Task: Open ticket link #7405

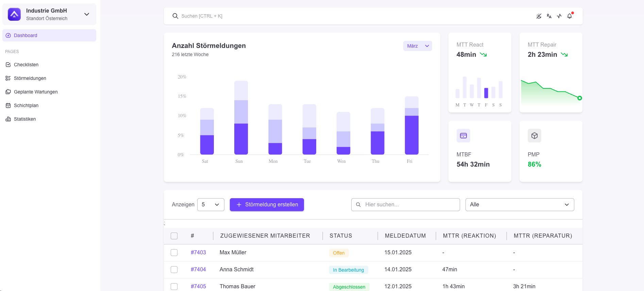Action: 198,286
